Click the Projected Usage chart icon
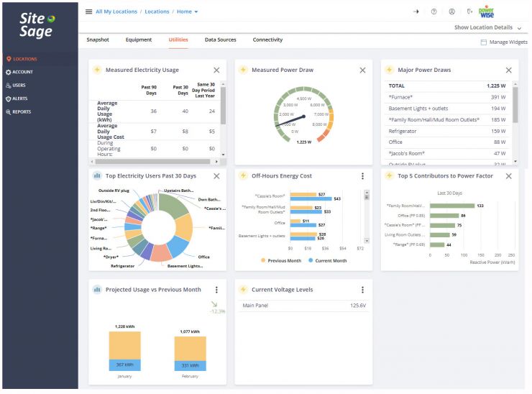532x394 pixels. pos(97,290)
